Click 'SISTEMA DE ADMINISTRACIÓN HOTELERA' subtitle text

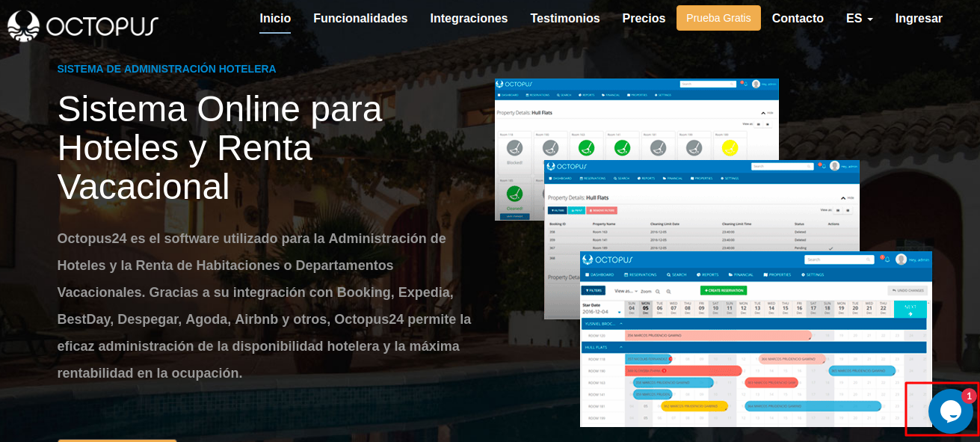pyautogui.click(x=167, y=69)
